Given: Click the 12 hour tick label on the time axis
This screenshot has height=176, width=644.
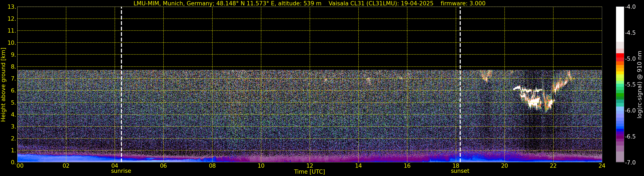Looking at the screenshot, I should [x=310, y=166].
